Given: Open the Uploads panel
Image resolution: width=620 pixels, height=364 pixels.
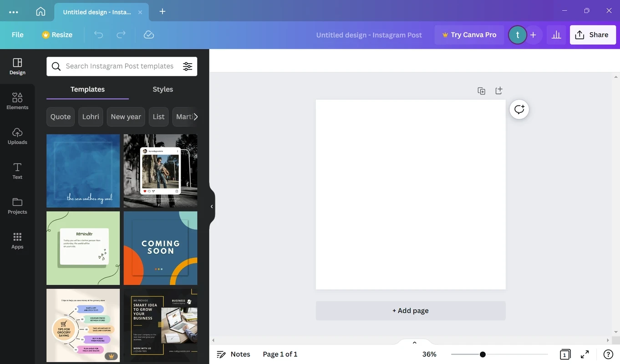Looking at the screenshot, I should coord(17,136).
